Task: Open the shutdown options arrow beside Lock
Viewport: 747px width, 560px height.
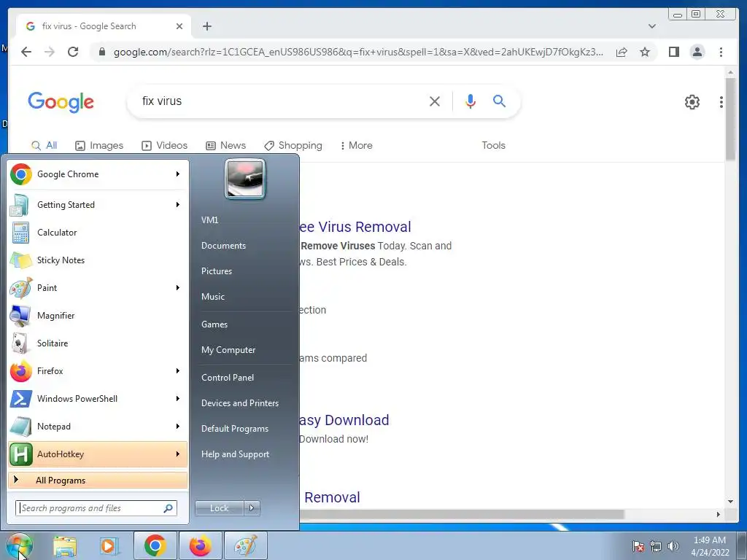Action: coord(252,508)
